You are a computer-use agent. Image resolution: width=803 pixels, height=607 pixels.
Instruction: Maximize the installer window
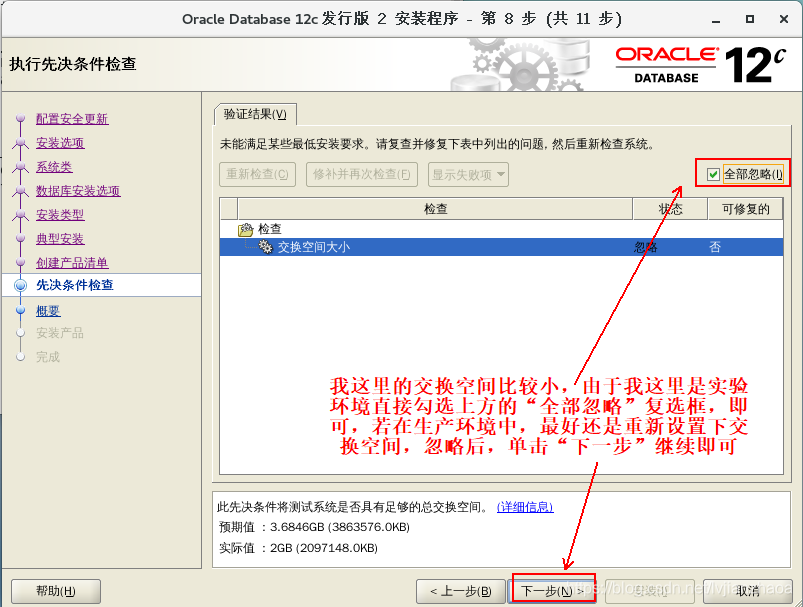[750, 19]
